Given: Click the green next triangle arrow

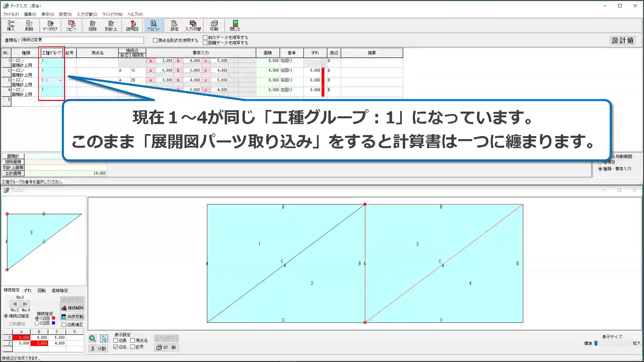Looking at the screenshot, I should pyautogui.click(x=25, y=304).
